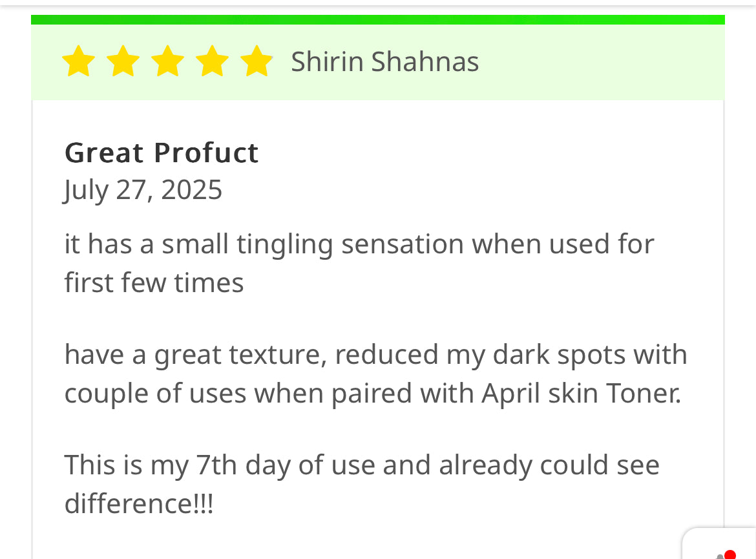
Task: Click the 'April skin Toner' line
Action: [x=372, y=393]
